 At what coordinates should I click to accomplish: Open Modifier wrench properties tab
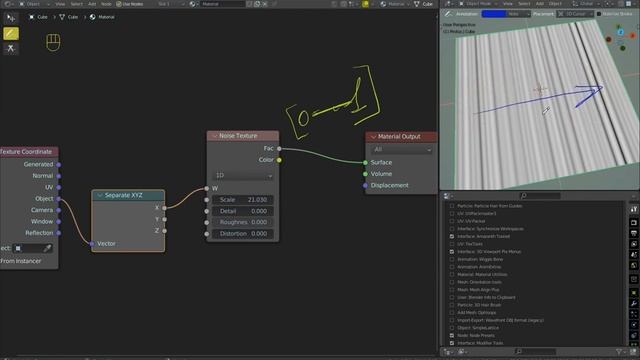(633, 304)
